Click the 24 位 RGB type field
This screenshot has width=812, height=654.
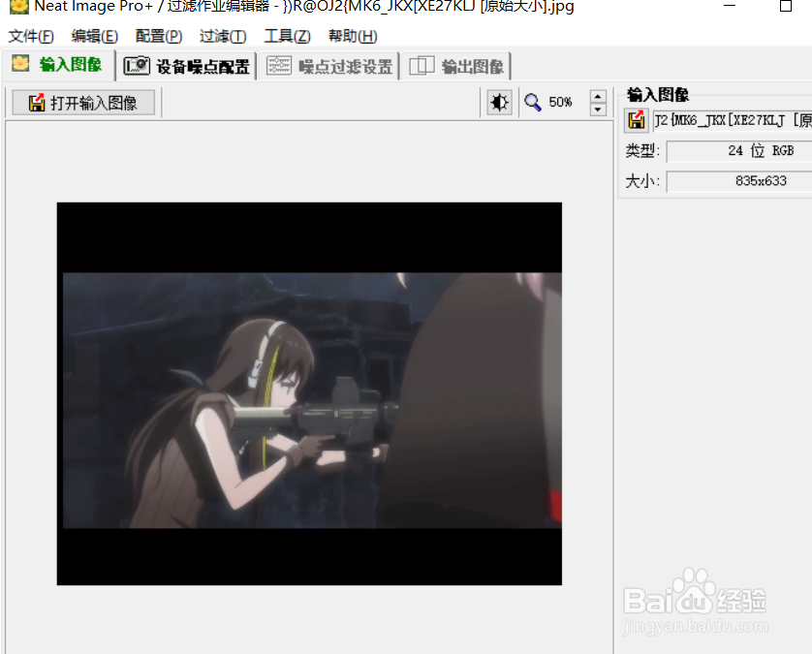tap(739, 151)
